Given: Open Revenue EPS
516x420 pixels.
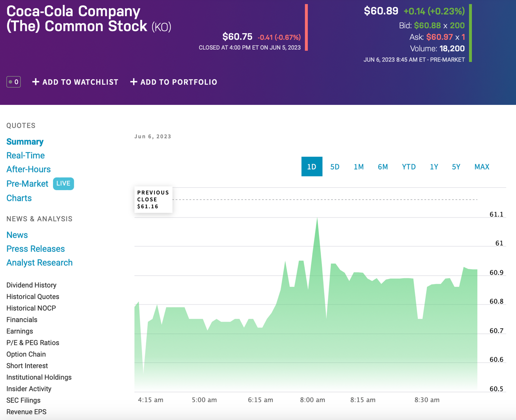Looking at the screenshot, I should (26, 412).
